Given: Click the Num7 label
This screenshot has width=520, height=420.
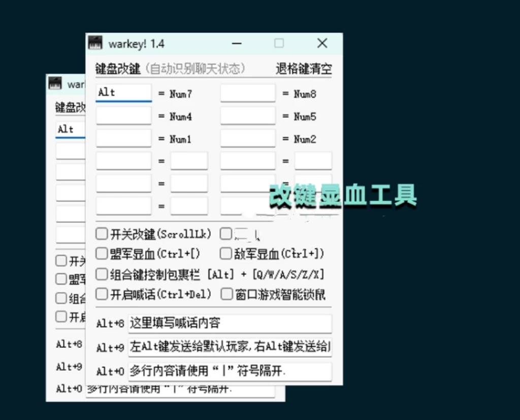Looking at the screenshot, I should [x=181, y=94].
